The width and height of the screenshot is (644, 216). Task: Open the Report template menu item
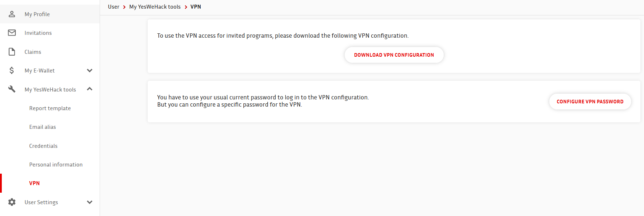50,108
